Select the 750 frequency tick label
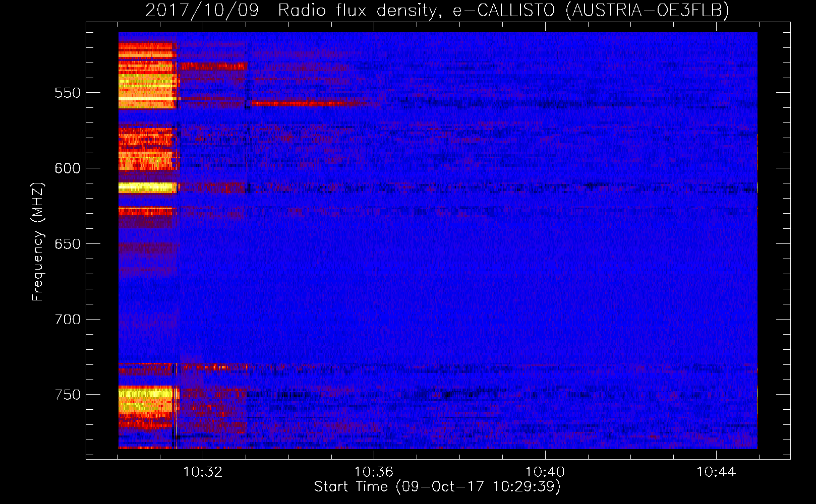 68,395
